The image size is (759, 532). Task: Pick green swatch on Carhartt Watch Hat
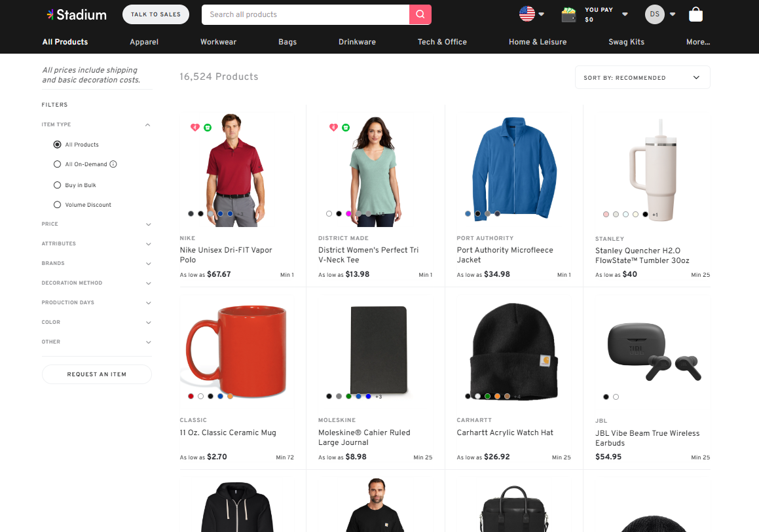coord(487,396)
